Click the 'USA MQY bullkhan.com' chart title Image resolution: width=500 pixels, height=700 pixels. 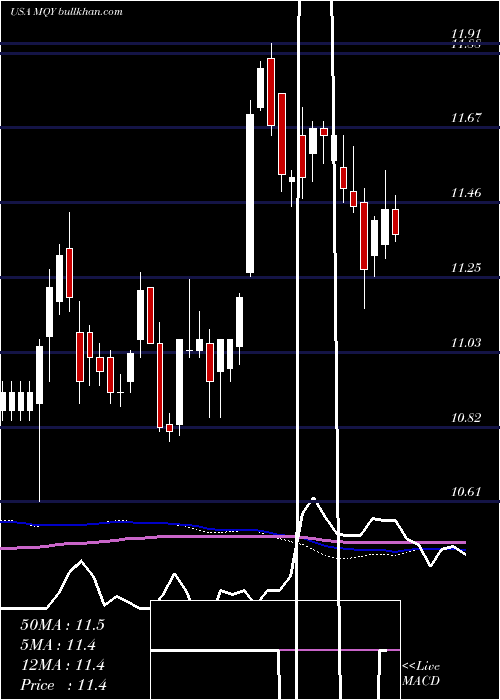point(66,12)
